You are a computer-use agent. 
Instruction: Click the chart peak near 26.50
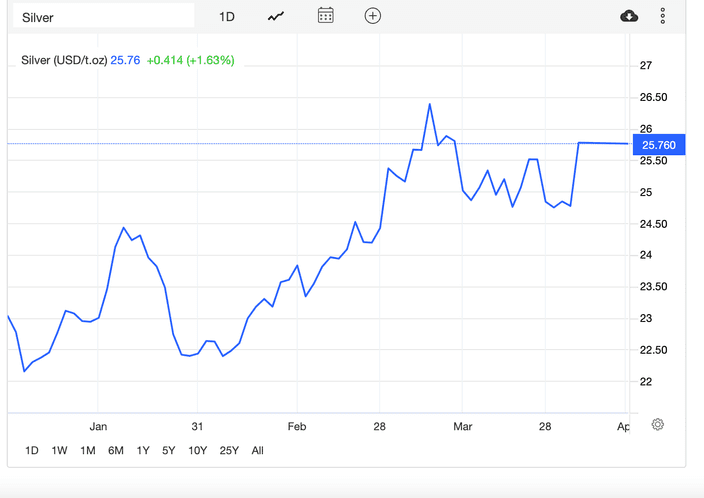click(x=429, y=104)
